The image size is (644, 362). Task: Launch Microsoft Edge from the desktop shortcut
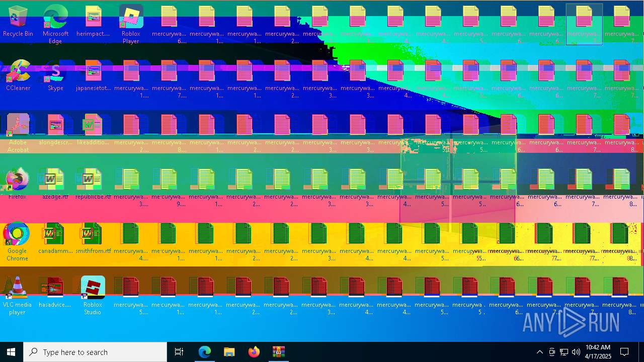(55, 24)
